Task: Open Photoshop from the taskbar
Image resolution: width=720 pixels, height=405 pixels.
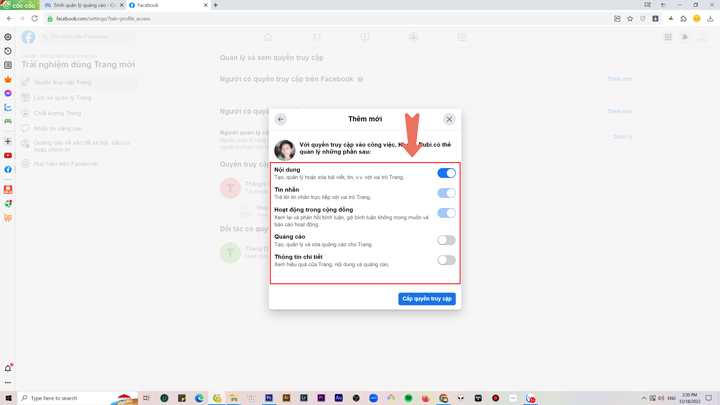Action: [269, 398]
